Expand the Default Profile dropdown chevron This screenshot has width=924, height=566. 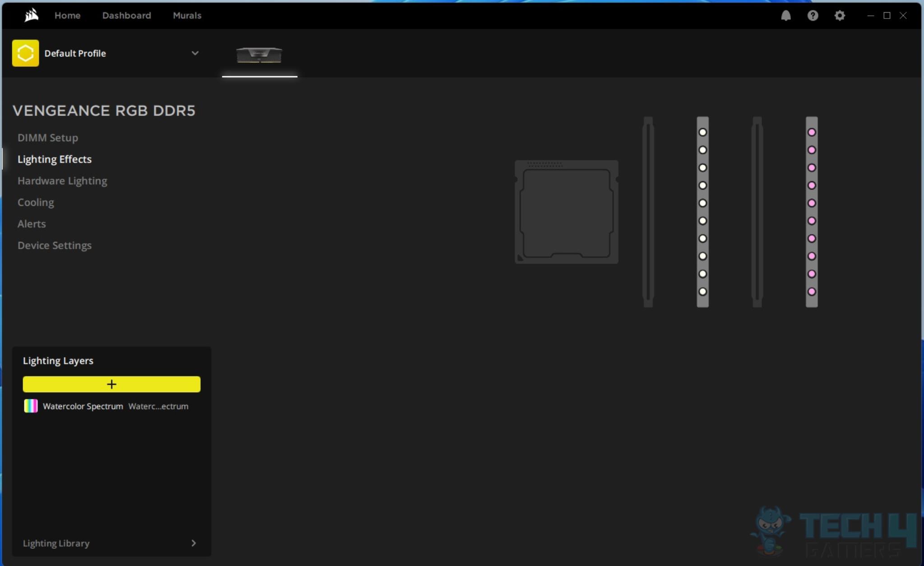click(195, 53)
